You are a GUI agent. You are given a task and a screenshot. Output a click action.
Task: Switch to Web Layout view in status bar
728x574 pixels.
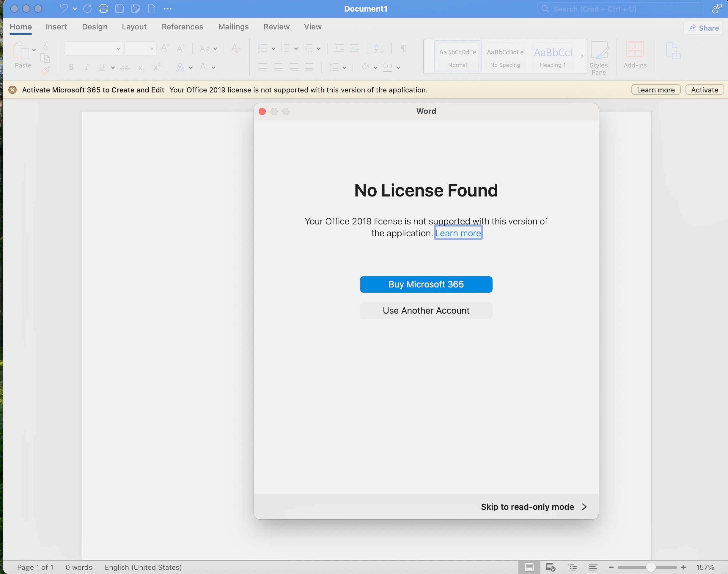(x=551, y=567)
